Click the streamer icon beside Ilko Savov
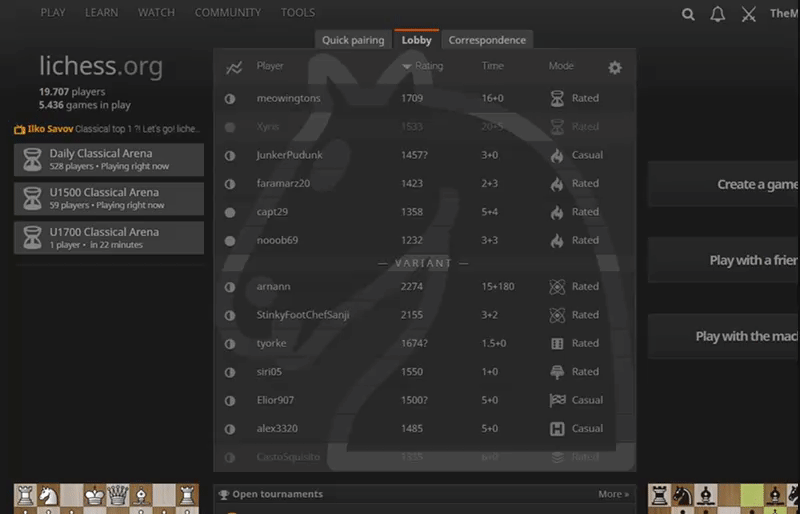The width and height of the screenshot is (800, 514). pos(19,130)
